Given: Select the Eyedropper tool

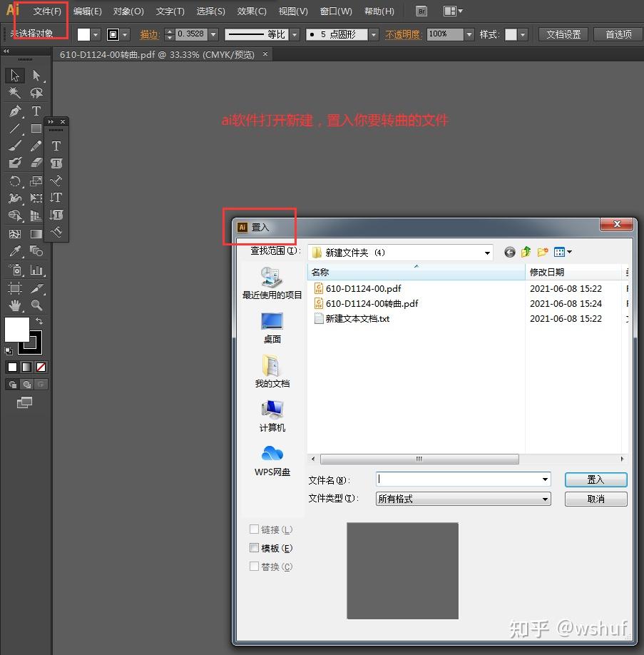Looking at the screenshot, I should click(14, 251).
